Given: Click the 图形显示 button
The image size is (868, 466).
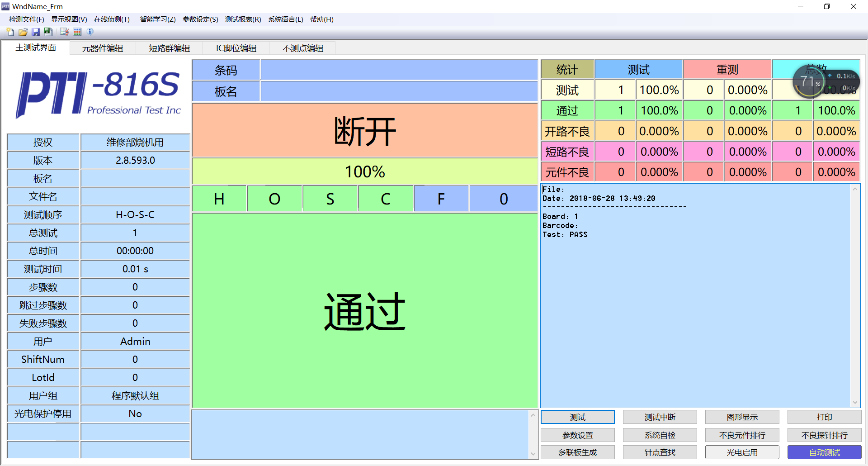Looking at the screenshot, I should [742, 417].
